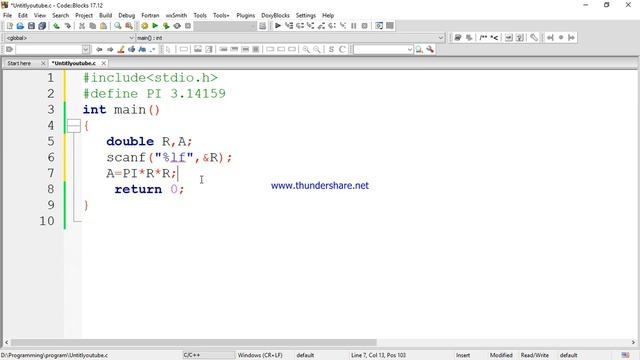Open the search text dropdown arrow
This screenshot has height=360, width=640.
click(86, 49)
